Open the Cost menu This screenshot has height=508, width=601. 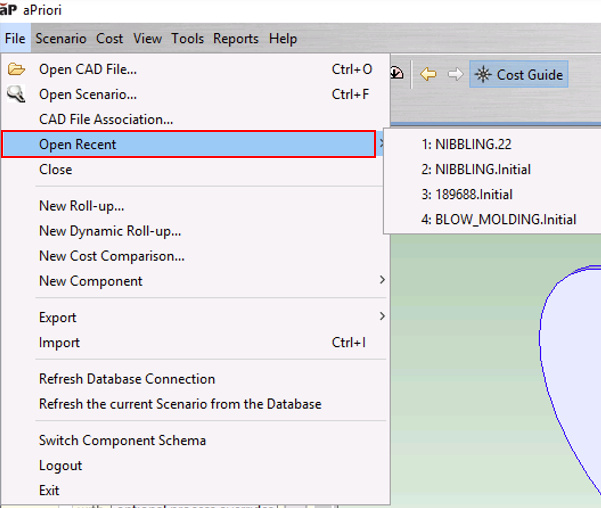tap(110, 38)
